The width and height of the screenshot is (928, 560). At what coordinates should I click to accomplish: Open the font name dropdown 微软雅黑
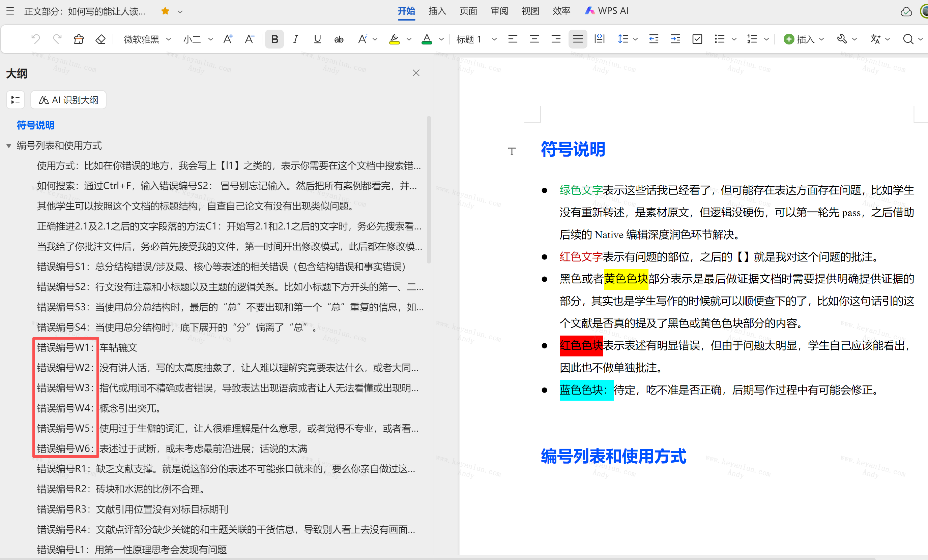click(147, 39)
